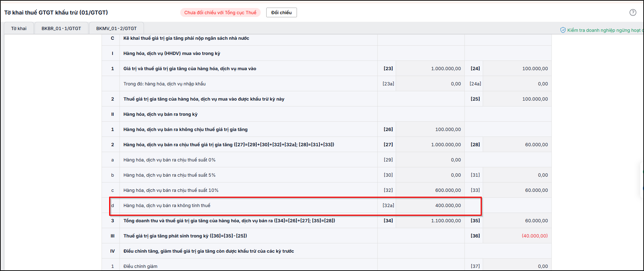This screenshot has height=271, width=644.
Task: Click the [24a] value 0,00 field
Action: click(x=517, y=84)
